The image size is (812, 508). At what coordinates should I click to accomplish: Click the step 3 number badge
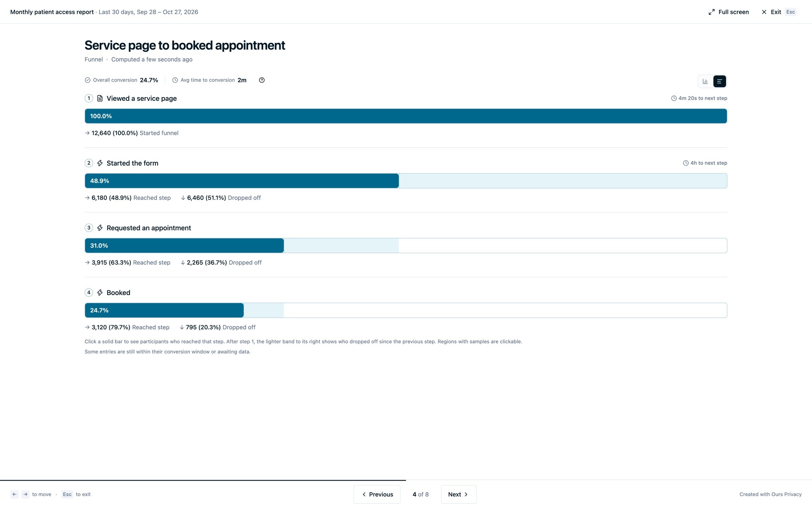[89, 228]
